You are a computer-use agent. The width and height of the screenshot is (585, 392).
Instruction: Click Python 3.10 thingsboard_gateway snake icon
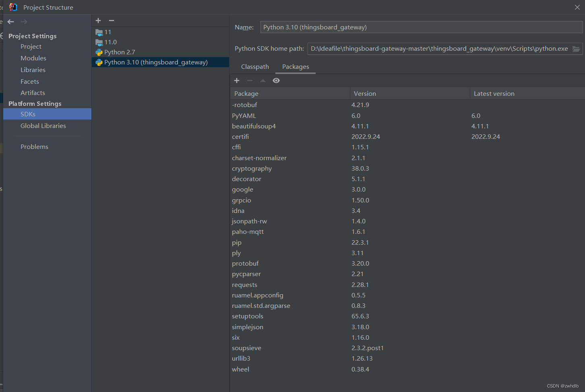(99, 62)
